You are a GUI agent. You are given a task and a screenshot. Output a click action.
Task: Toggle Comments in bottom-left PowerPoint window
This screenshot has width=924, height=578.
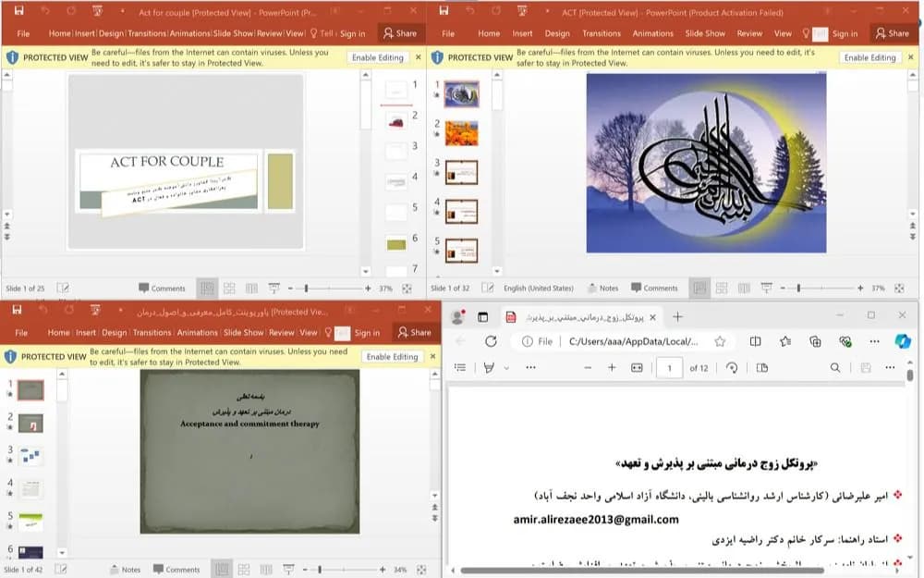click(176, 570)
